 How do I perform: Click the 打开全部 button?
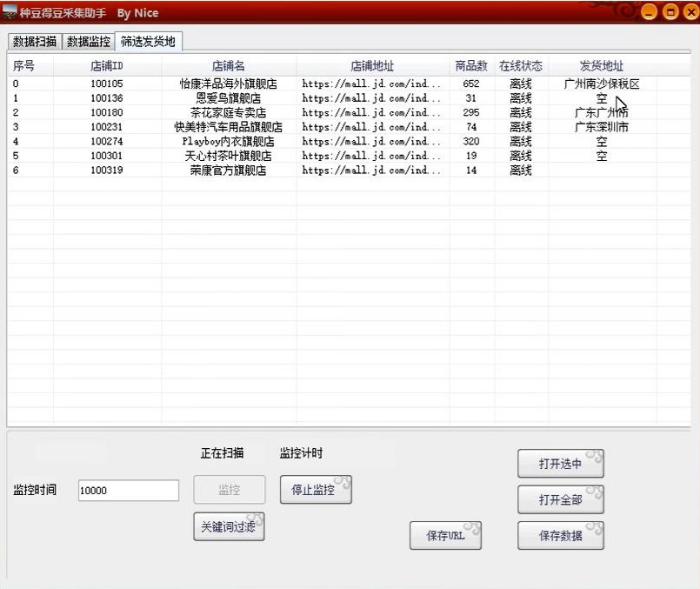click(x=561, y=499)
